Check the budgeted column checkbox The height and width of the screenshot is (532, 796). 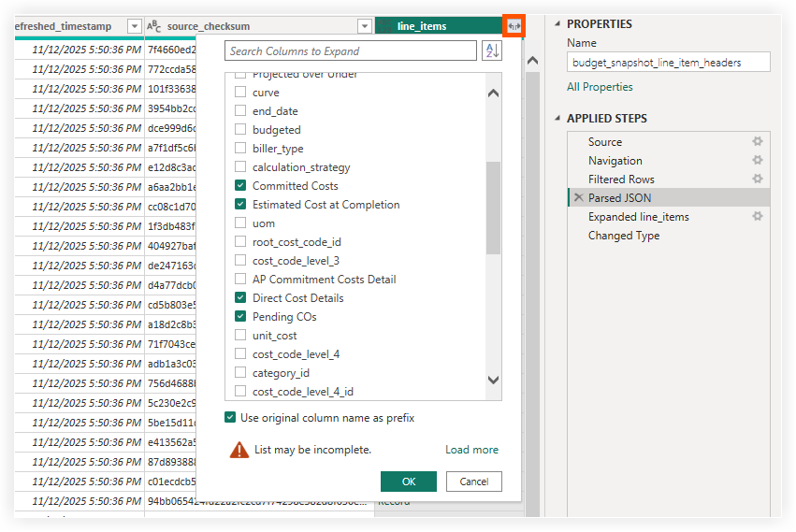[x=240, y=129]
